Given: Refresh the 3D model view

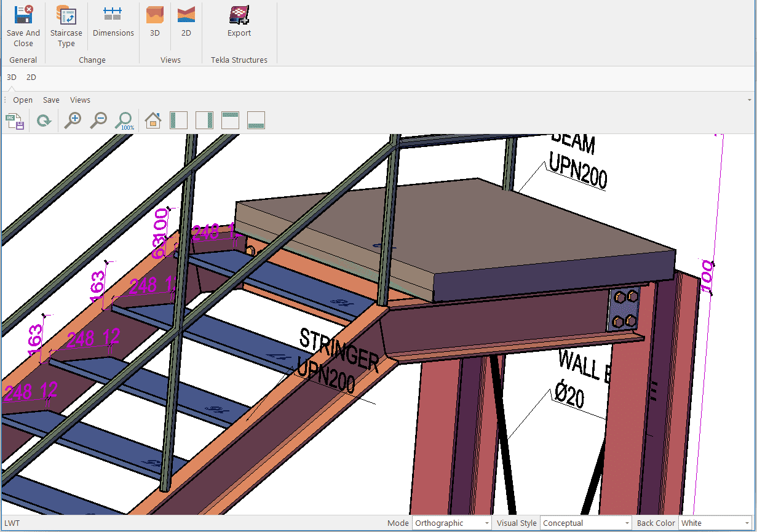Looking at the screenshot, I should tap(44, 121).
